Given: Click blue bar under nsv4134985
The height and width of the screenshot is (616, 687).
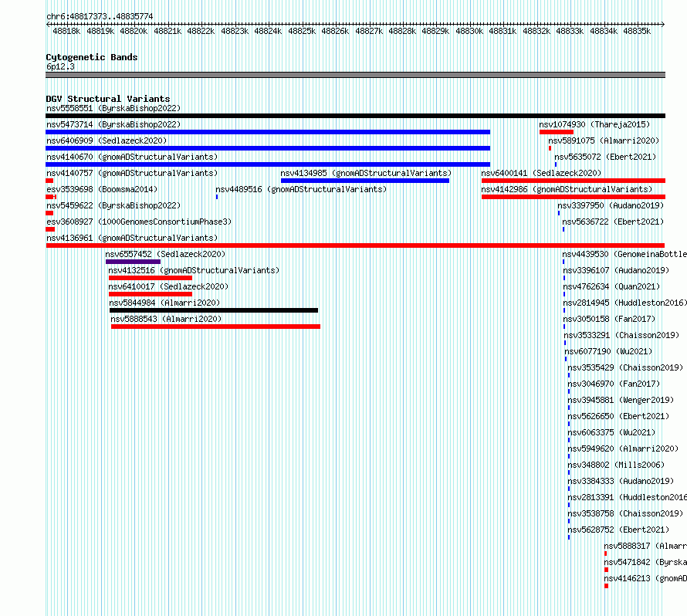Looking at the screenshot, I should pyautogui.click(x=365, y=181).
